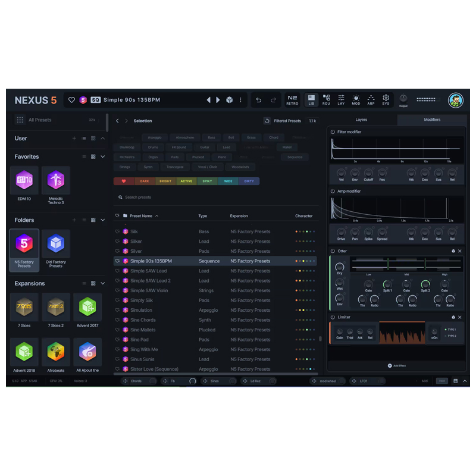This screenshot has width=476, height=476.
Task: Undo the last change
Action: coord(259,100)
